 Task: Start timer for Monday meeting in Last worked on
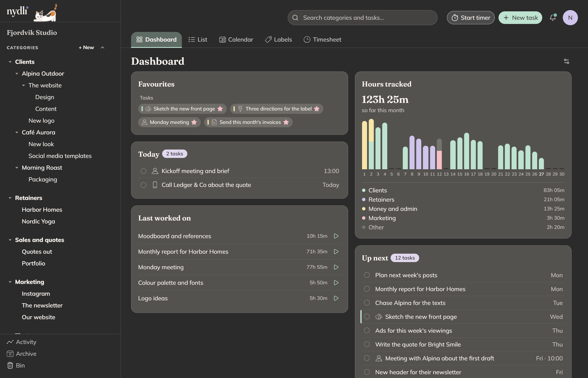pyautogui.click(x=336, y=267)
